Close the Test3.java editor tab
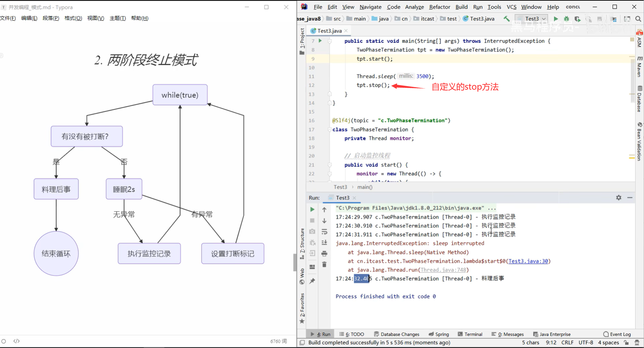This screenshot has height=348, width=644. 346,31
